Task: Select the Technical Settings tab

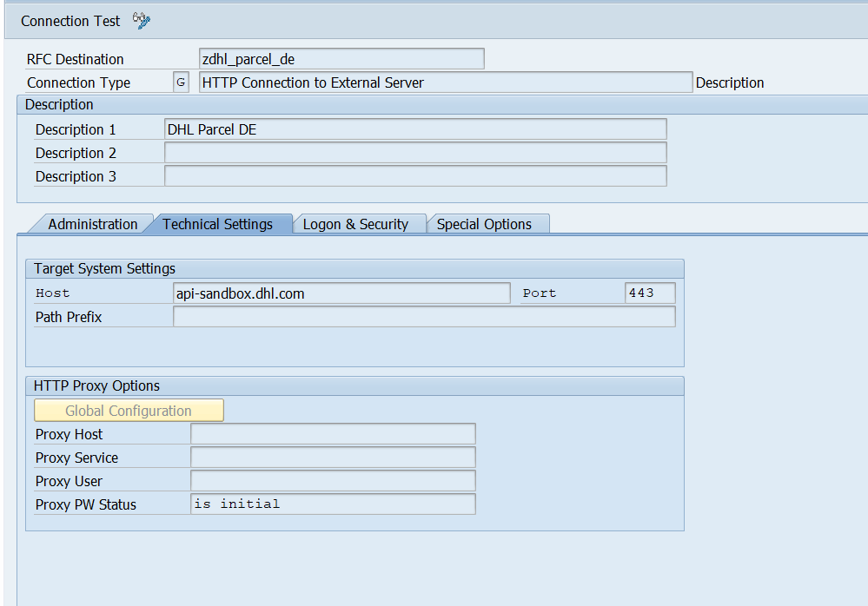Action: (217, 224)
